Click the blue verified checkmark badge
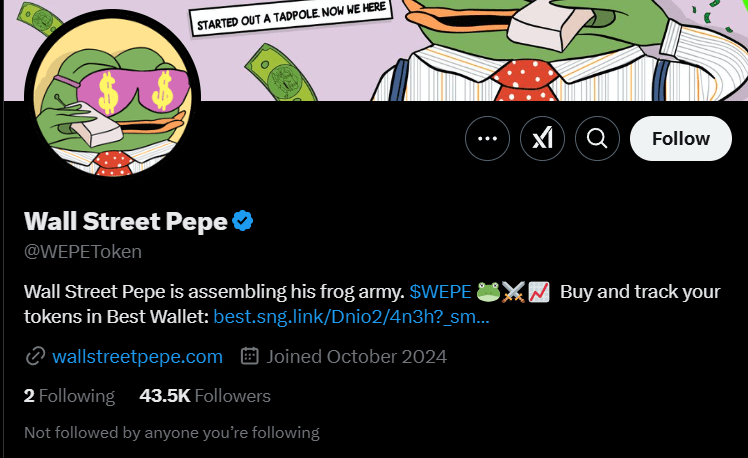The width and height of the screenshot is (748, 458). 243,221
